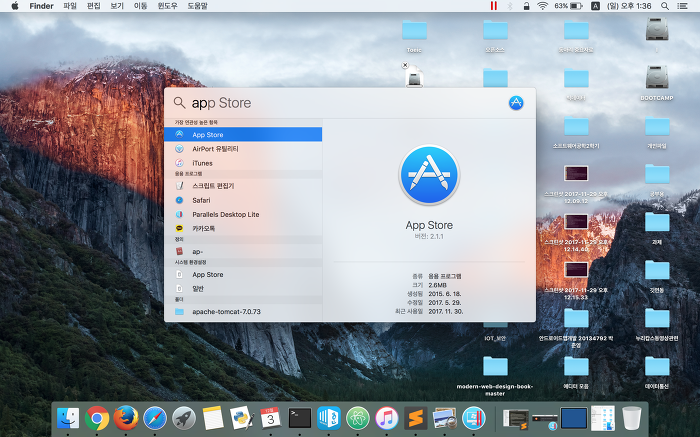The width and height of the screenshot is (700, 437).
Task: Click the Spotlight magnifier in menu bar
Action: (665, 6)
